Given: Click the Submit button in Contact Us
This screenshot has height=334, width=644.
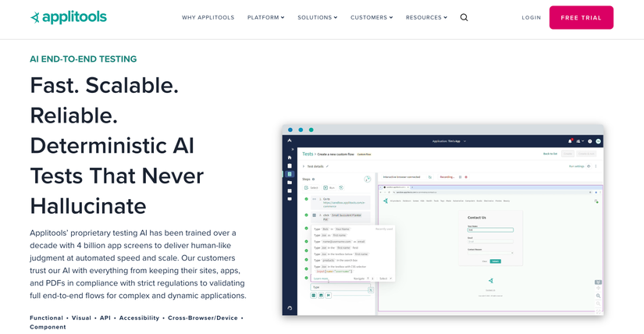Looking at the screenshot, I should click(496, 261).
